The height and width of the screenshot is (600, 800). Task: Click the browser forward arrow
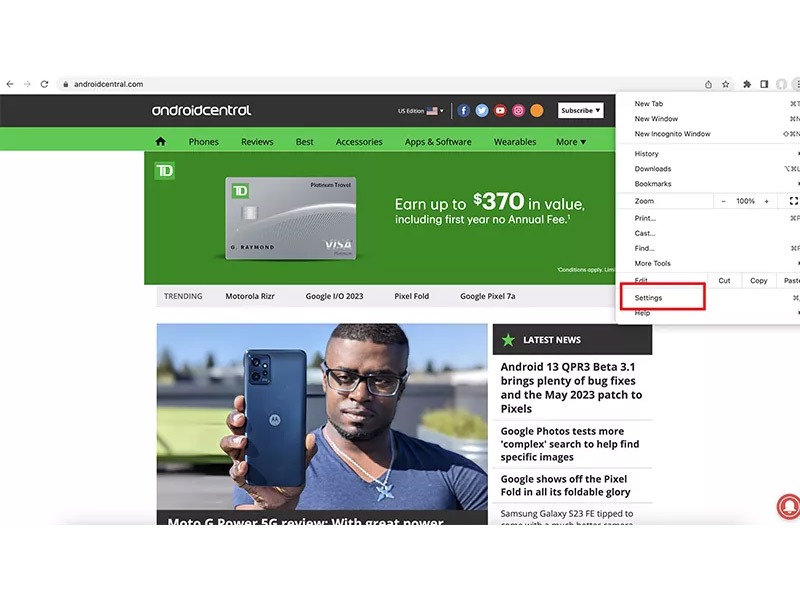27,84
